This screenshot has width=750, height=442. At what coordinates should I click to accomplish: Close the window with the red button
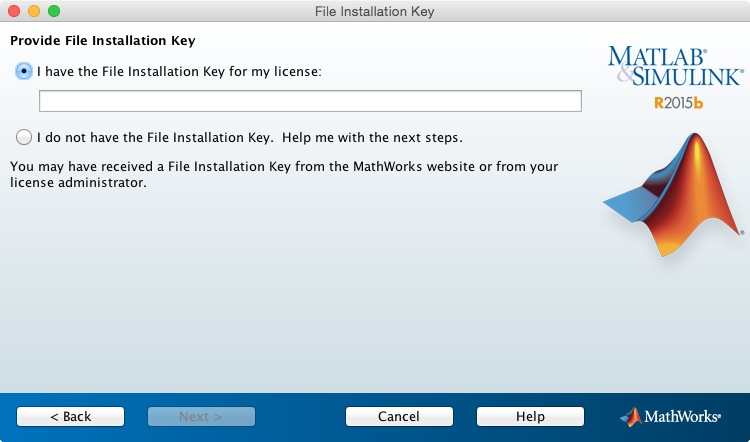pos(13,11)
